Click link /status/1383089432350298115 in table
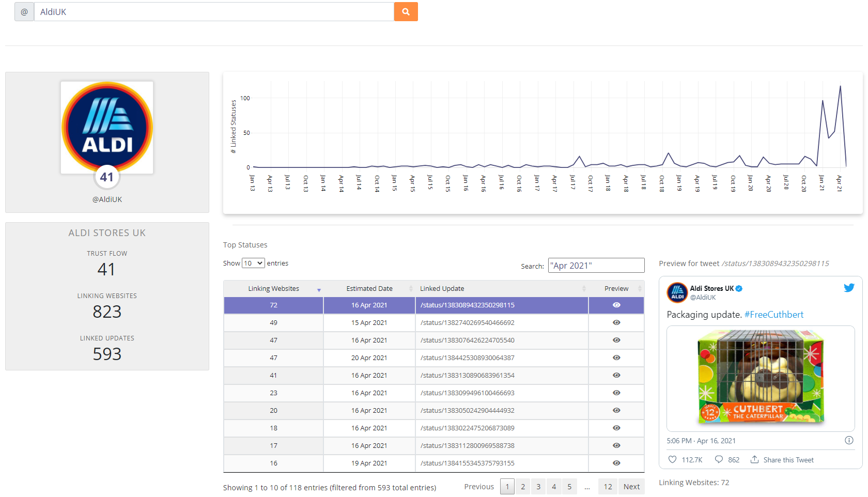 [x=468, y=305]
